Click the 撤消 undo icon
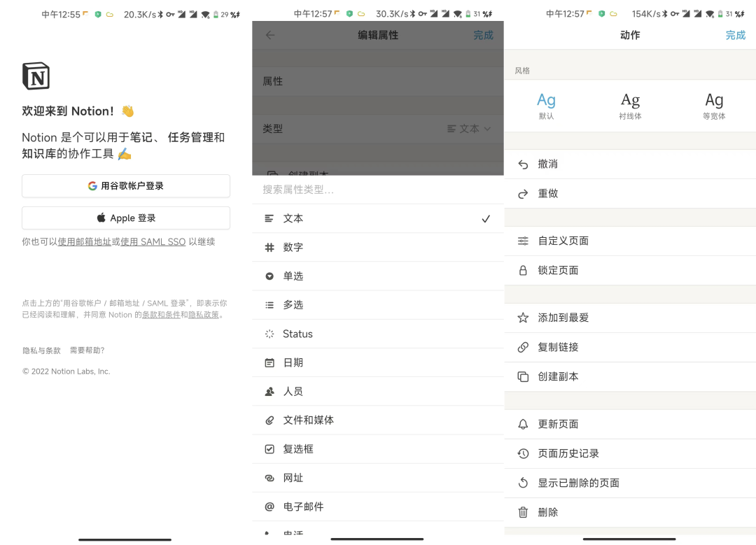The width and height of the screenshot is (756, 545). tap(523, 165)
